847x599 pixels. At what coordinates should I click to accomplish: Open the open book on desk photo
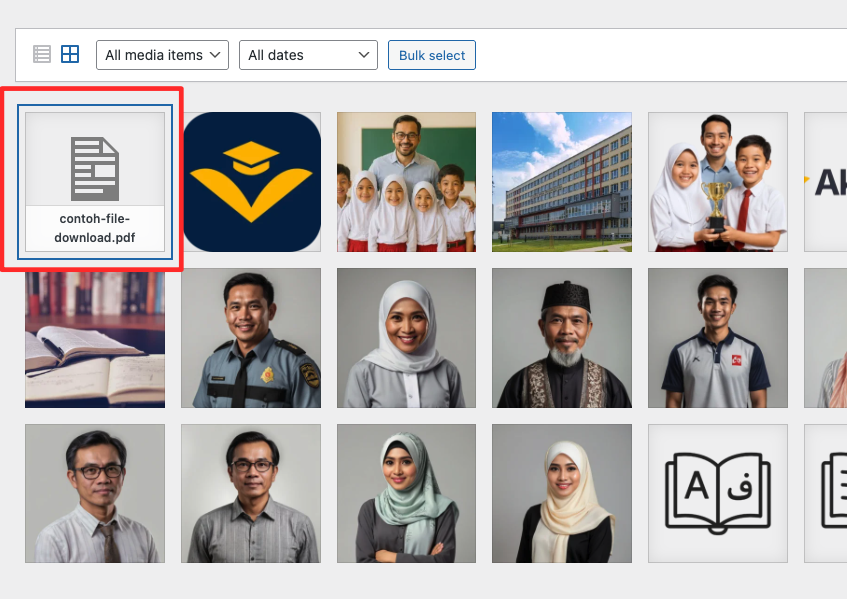[x=95, y=338]
